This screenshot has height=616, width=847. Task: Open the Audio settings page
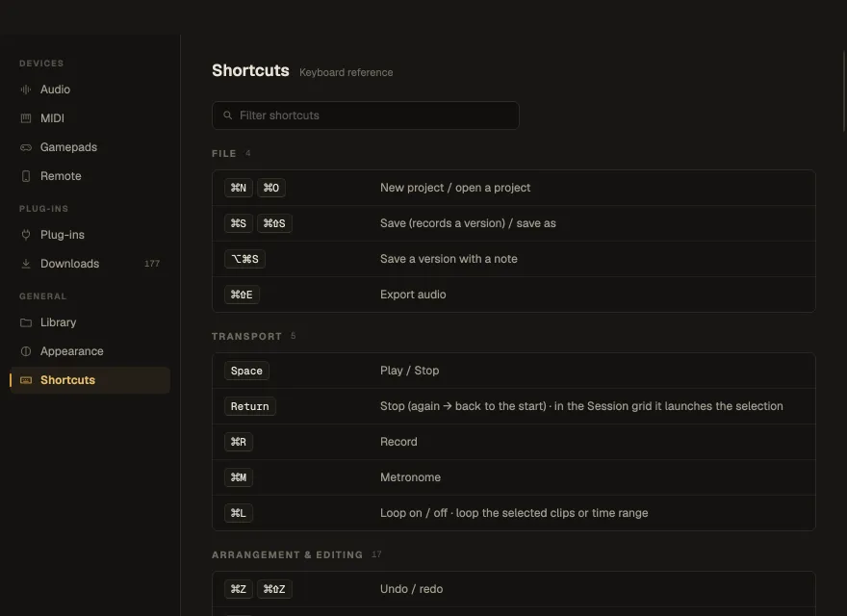[90, 90]
